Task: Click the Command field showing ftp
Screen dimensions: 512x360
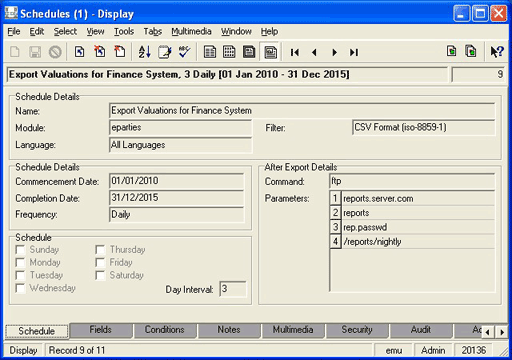Action: click(412, 181)
